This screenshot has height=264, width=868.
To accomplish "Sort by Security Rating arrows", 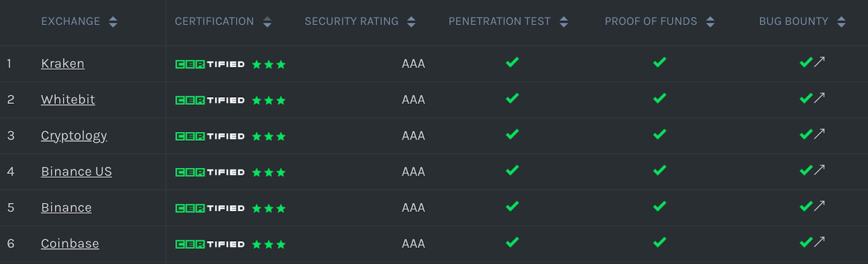I will tap(411, 22).
